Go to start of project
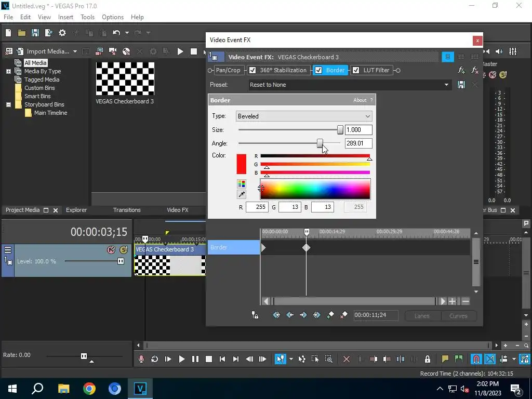This screenshot has width=532, height=399. coord(222,359)
